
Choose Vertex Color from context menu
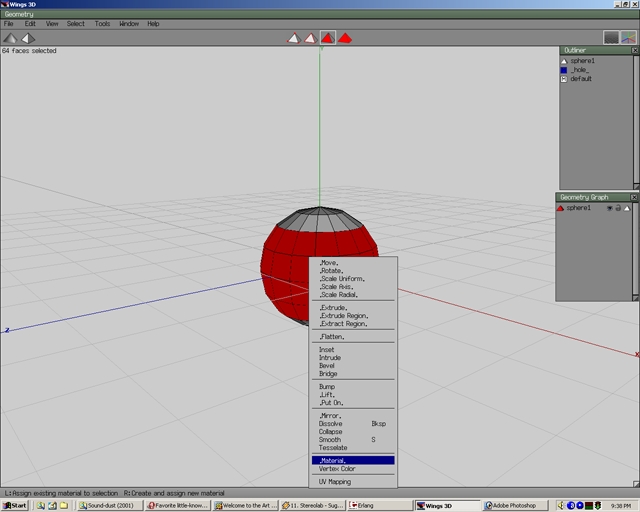(353, 469)
